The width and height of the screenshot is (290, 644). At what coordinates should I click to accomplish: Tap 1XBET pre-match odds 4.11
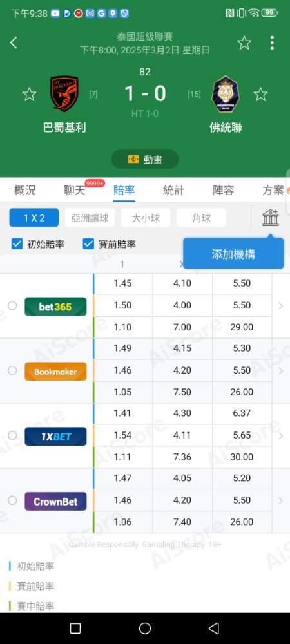click(x=182, y=435)
